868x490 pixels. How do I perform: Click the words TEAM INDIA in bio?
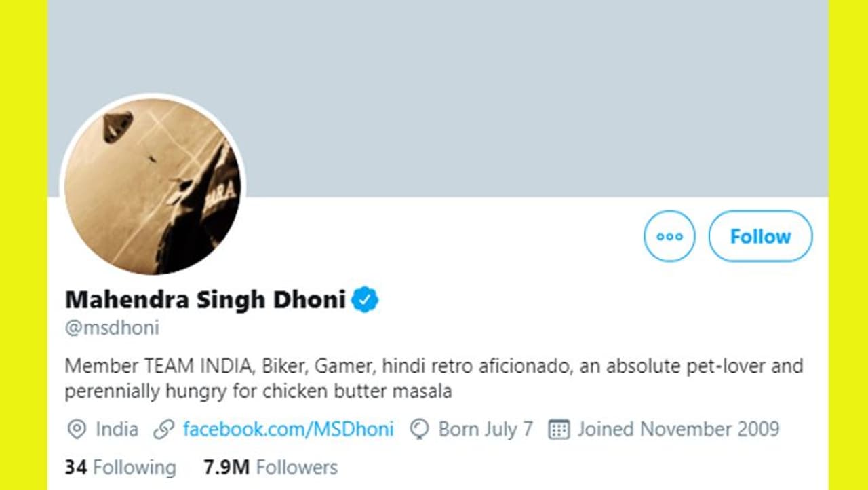point(197,366)
